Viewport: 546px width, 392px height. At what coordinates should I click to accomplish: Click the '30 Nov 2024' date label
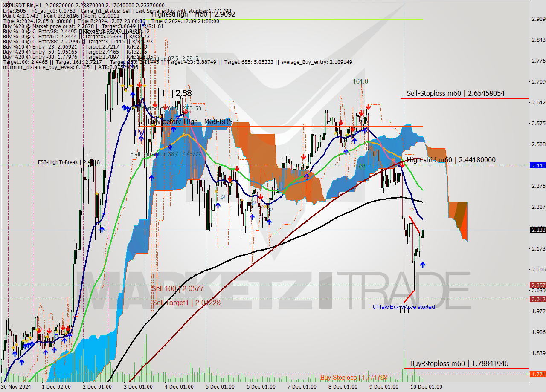pyautogui.click(x=16, y=387)
